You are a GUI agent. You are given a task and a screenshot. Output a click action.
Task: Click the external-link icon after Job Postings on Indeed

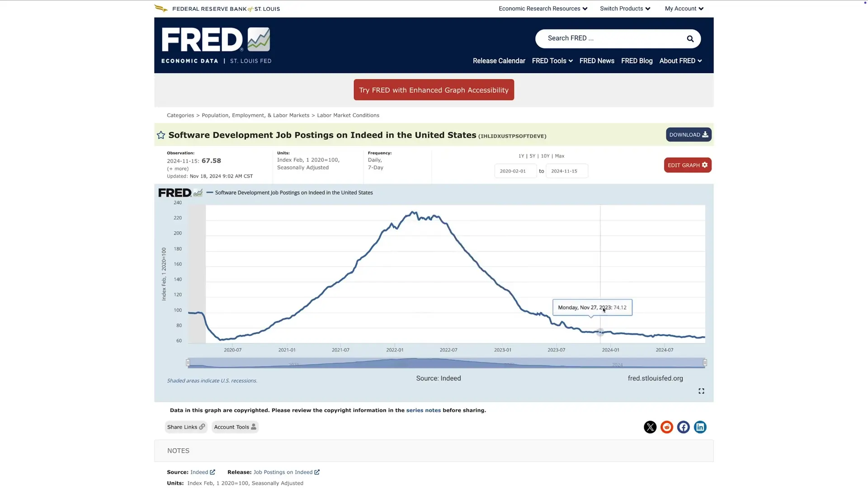pos(317,472)
